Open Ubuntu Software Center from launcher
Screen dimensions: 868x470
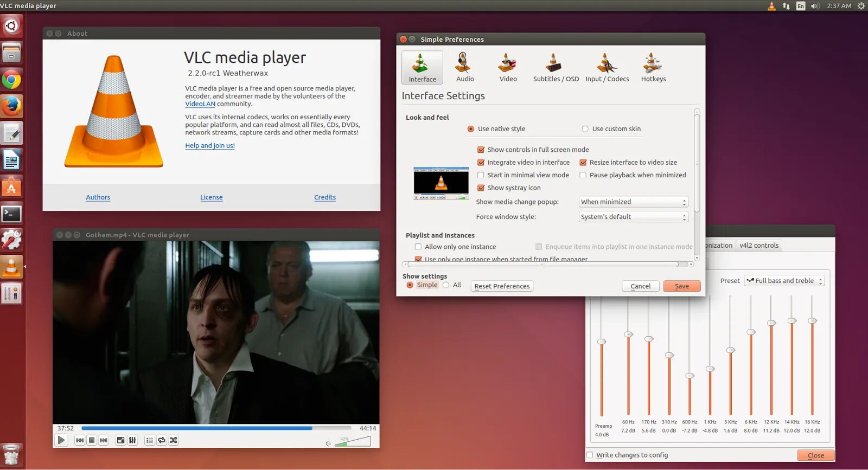coord(11,187)
